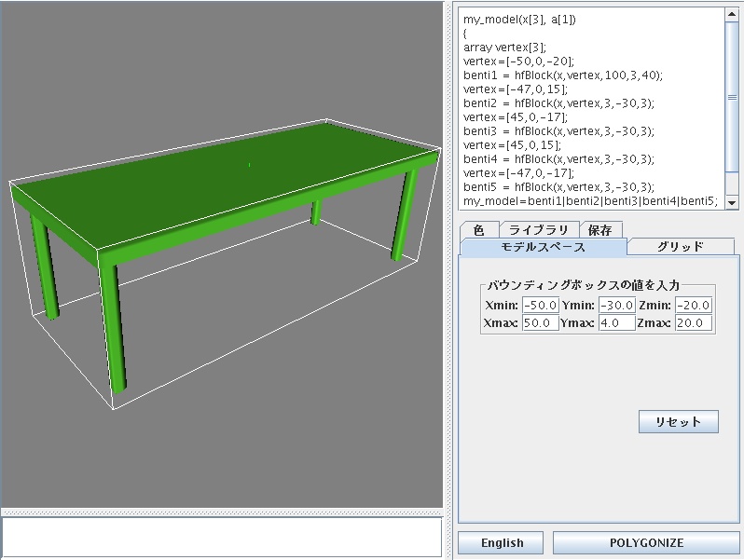Switch to the グリッド tab
Viewport: 744px width, 560px height.
pyautogui.click(x=681, y=247)
